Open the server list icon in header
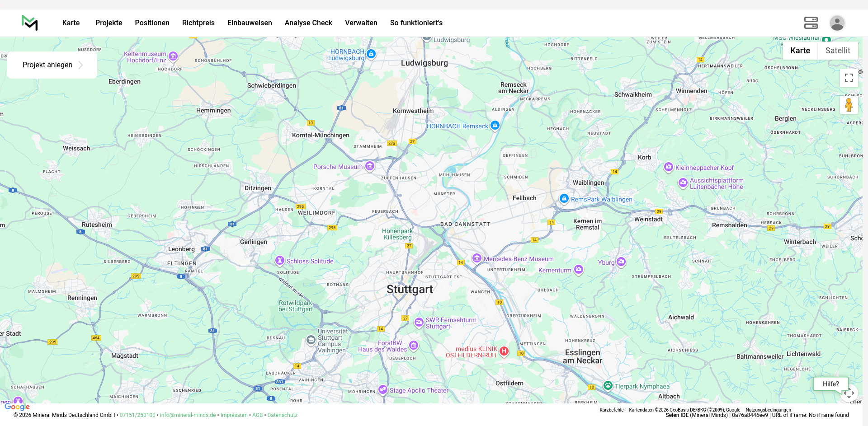This screenshot has width=868, height=426. pos(811,23)
